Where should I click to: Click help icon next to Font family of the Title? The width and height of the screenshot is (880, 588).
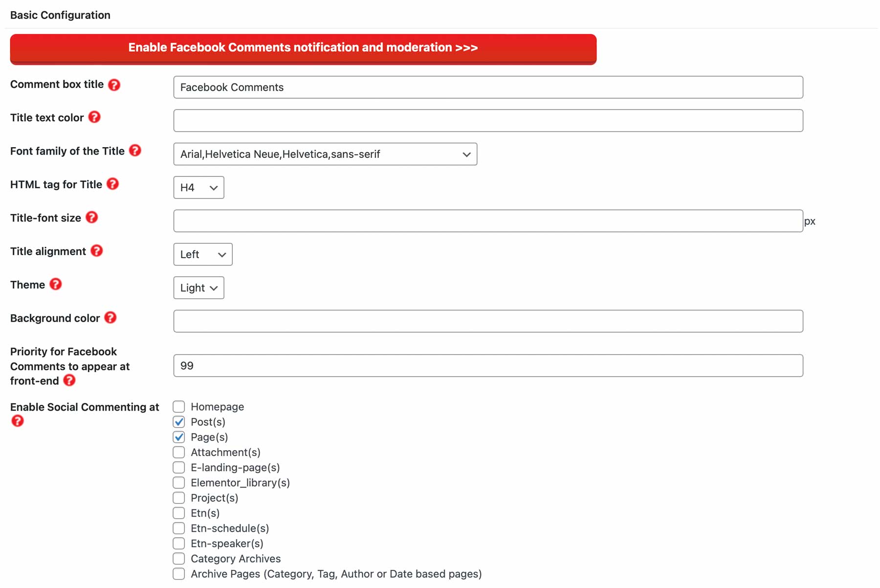pyautogui.click(x=135, y=151)
